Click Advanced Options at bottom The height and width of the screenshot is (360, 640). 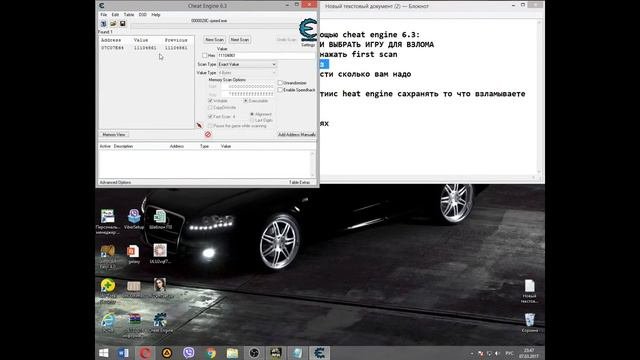click(116, 182)
